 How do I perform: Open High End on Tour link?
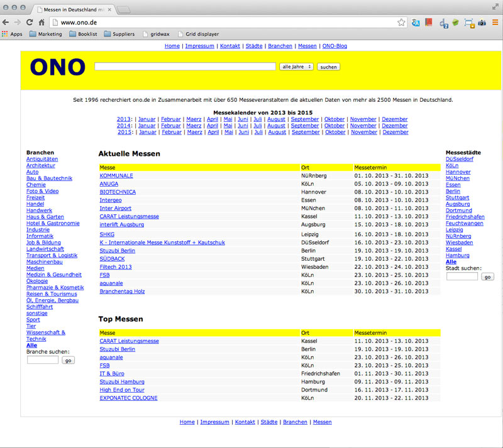[x=122, y=390]
